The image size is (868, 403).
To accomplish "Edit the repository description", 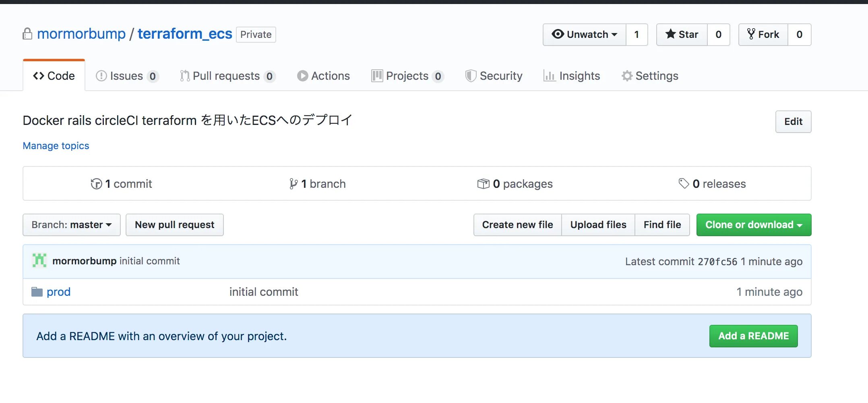I will [x=793, y=122].
